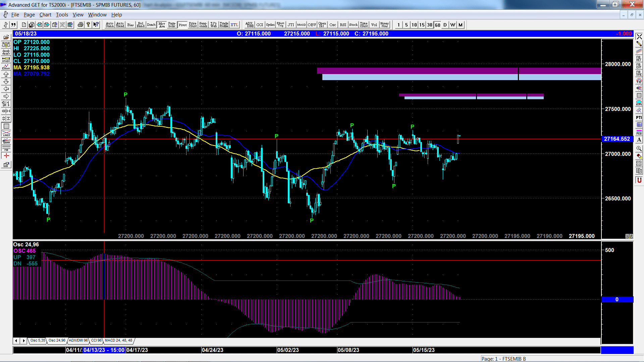Toggle the Mov Ave study
The width and height of the screenshot is (644, 362).
tap(162, 25)
